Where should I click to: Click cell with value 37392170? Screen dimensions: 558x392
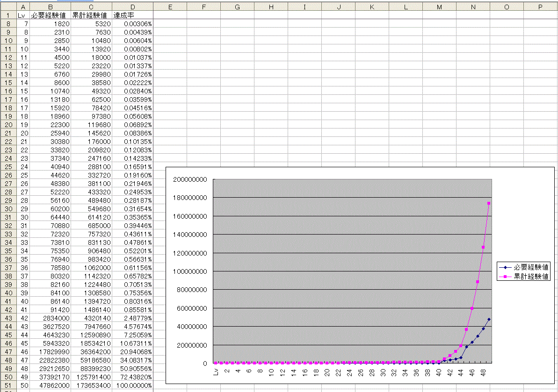(x=50, y=377)
